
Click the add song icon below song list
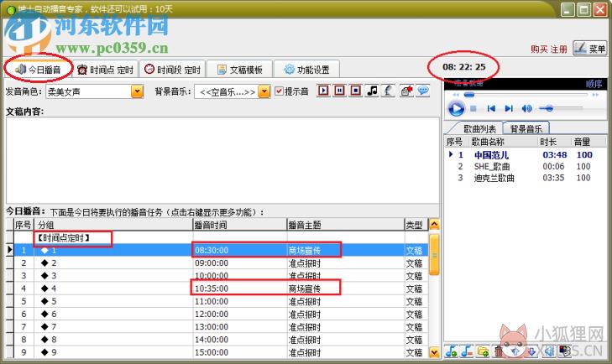click(451, 351)
